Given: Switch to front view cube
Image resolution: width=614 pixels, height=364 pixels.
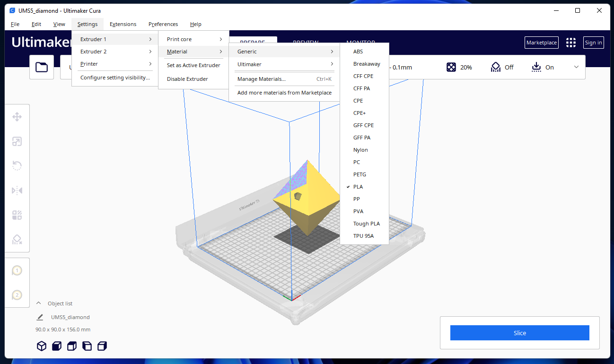Looking at the screenshot, I should tap(57, 346).
